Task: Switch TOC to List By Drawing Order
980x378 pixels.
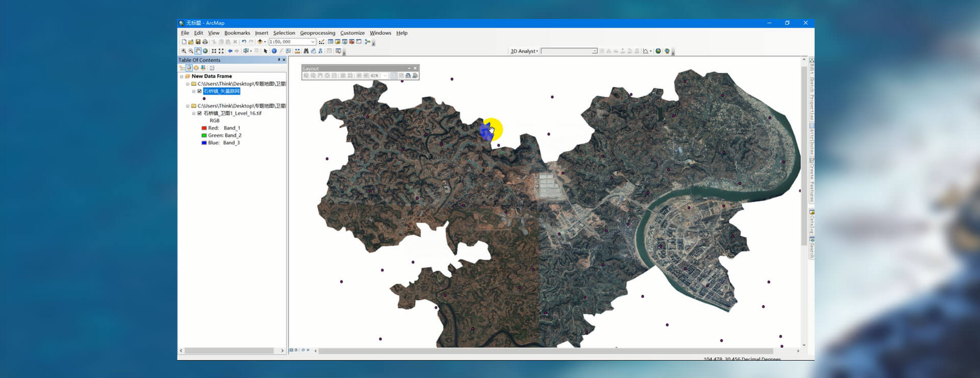Action: [182, 68]
